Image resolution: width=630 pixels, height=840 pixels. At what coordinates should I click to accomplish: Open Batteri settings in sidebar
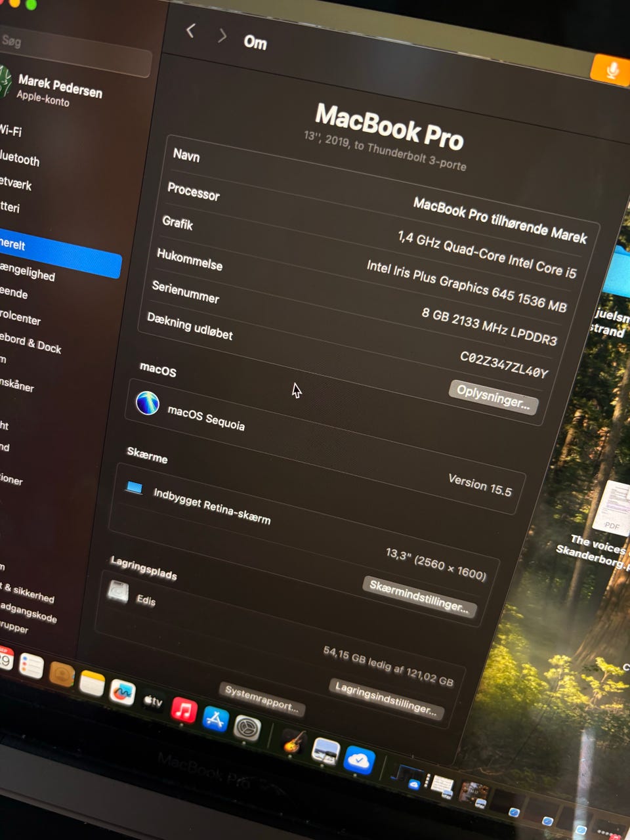(x=10, y=207)
